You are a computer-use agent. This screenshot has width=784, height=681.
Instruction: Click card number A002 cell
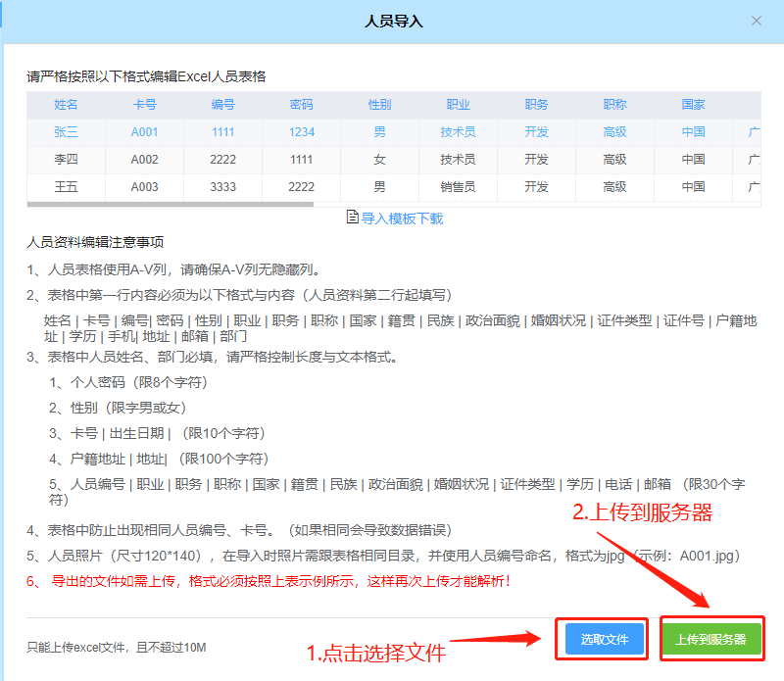click(144, 160)
